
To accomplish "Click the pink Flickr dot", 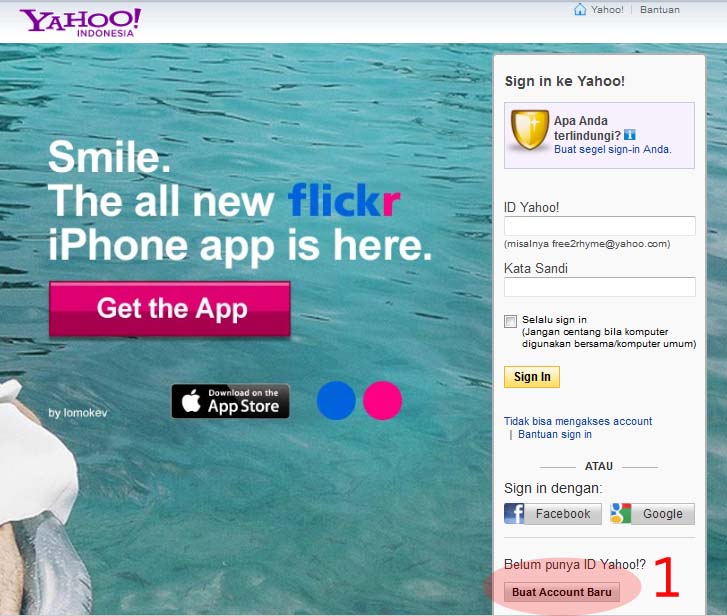I will coord(383,400).
